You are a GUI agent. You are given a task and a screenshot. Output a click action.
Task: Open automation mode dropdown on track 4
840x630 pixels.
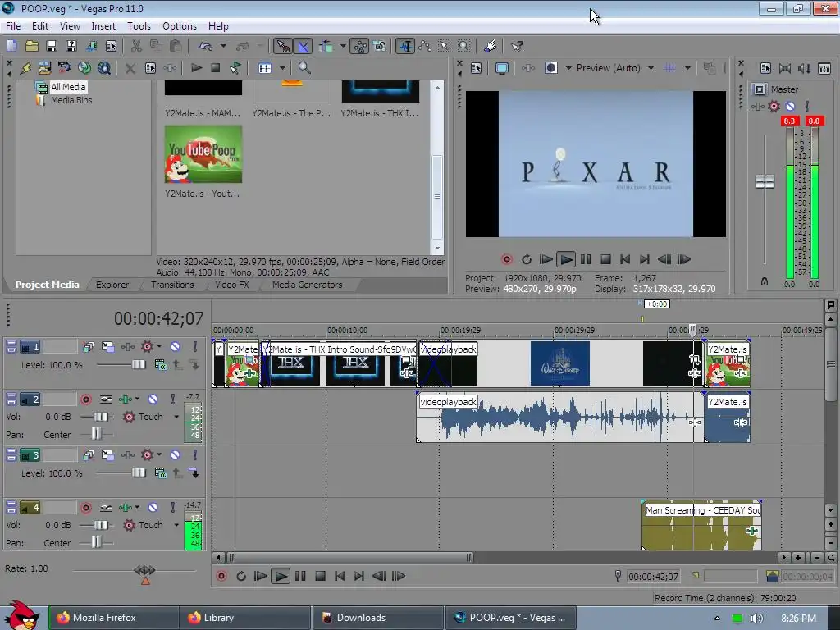176,525
